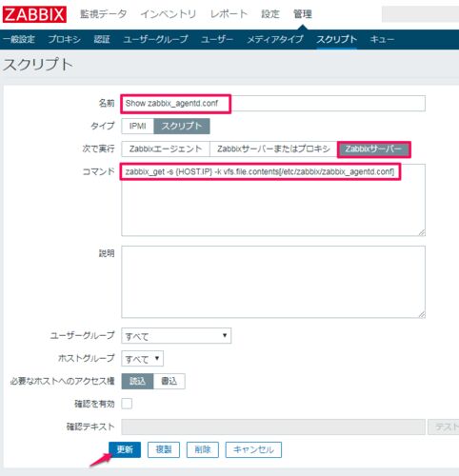This screenshot has height=476, width=459.
Task: Open the ユーザーグループ dropdown
Action: coord(176,336)
